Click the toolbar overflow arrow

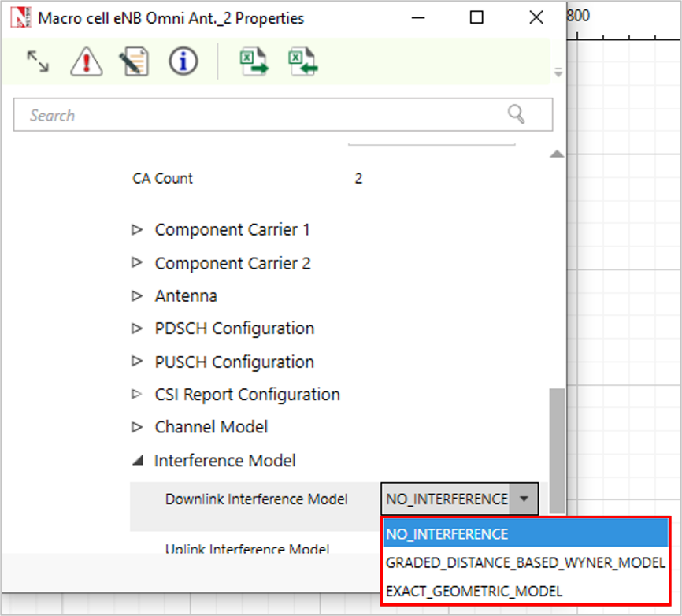pos(558,72)
